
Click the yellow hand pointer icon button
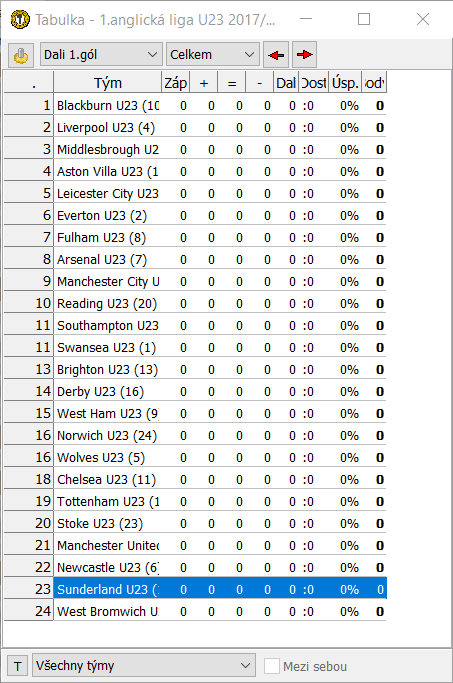point(20,55)
